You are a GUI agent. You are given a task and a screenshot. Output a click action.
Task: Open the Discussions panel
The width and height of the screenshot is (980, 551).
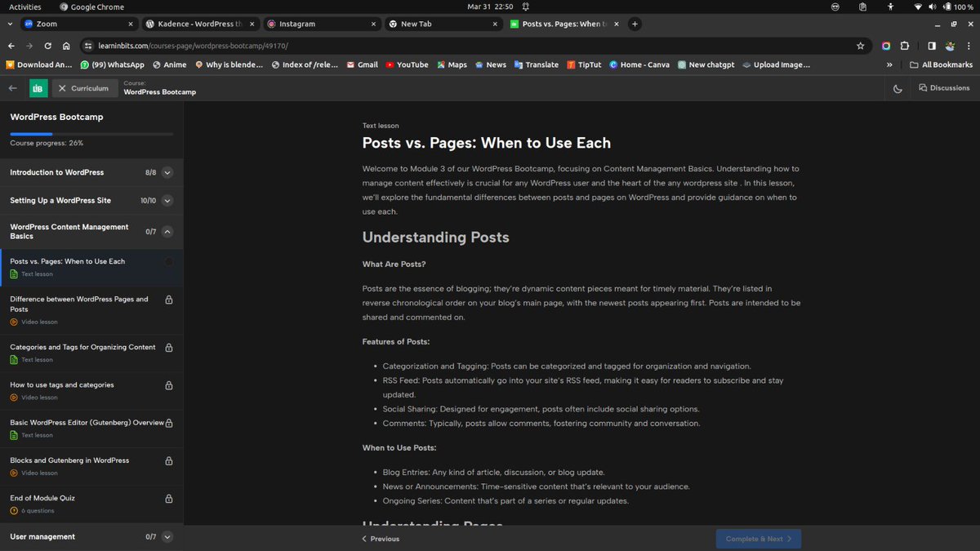coord(944,88)
